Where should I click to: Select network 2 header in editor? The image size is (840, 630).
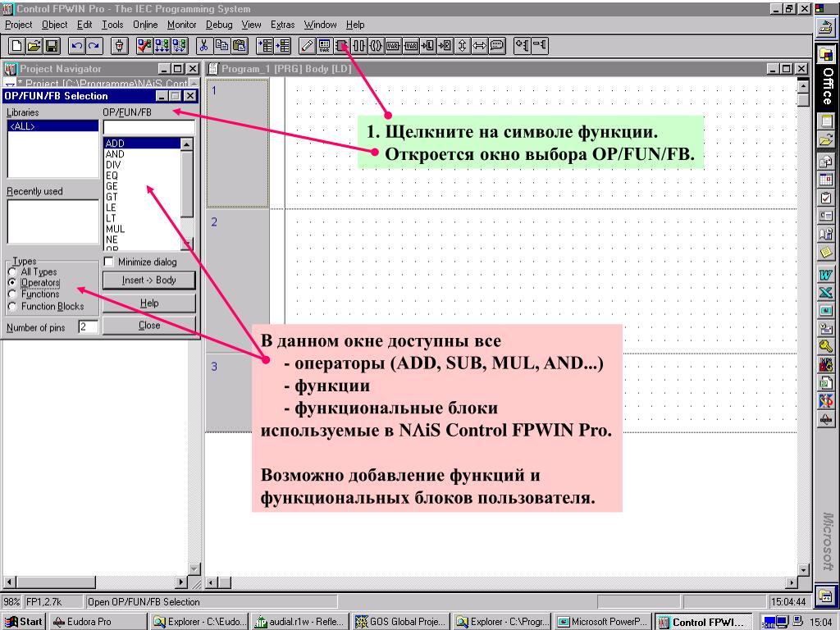pos(237,281)
